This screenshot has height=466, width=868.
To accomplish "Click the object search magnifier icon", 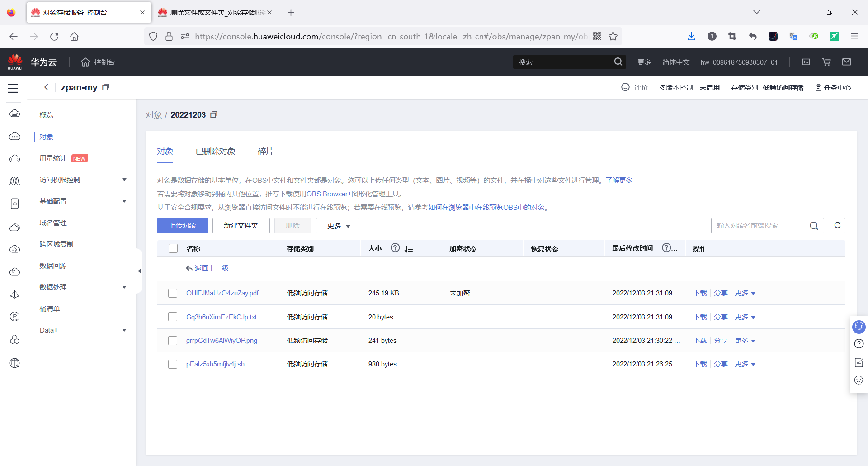I will [814, 226].
